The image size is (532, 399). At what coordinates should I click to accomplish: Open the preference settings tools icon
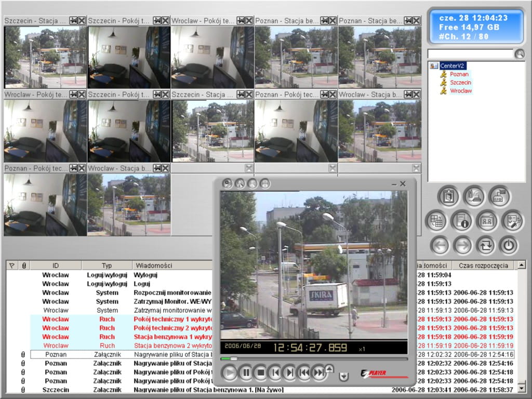(512, 221)
